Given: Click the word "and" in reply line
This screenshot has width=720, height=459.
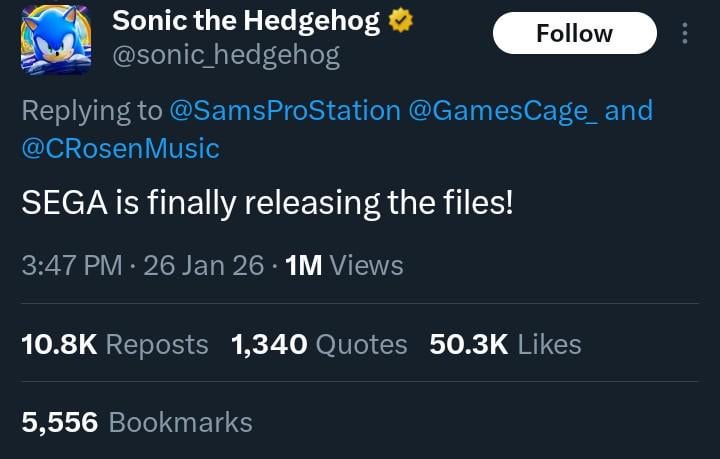Looking at the screenshot, I should (629, 110).
